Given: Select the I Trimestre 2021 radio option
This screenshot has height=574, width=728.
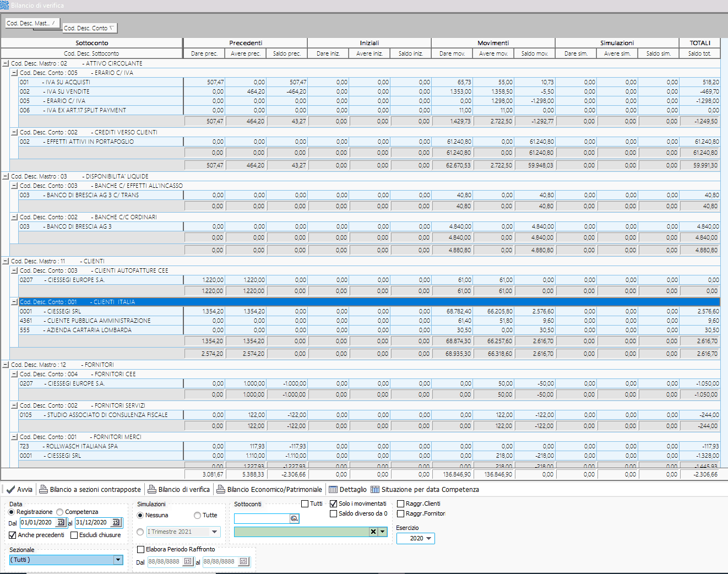Looking at the screenshot, I should 140,532.
